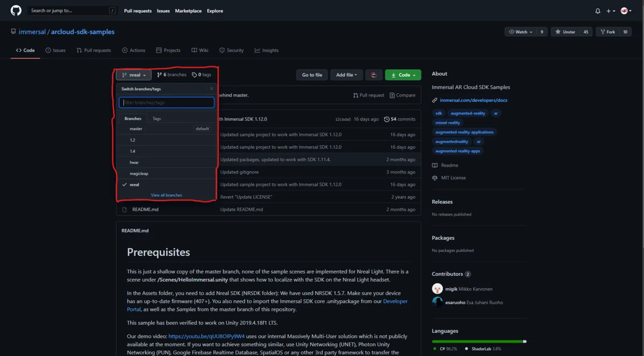The width and height of the screenshot is (644, 356).
Task: Select the master branch
Action: [166, 129]
